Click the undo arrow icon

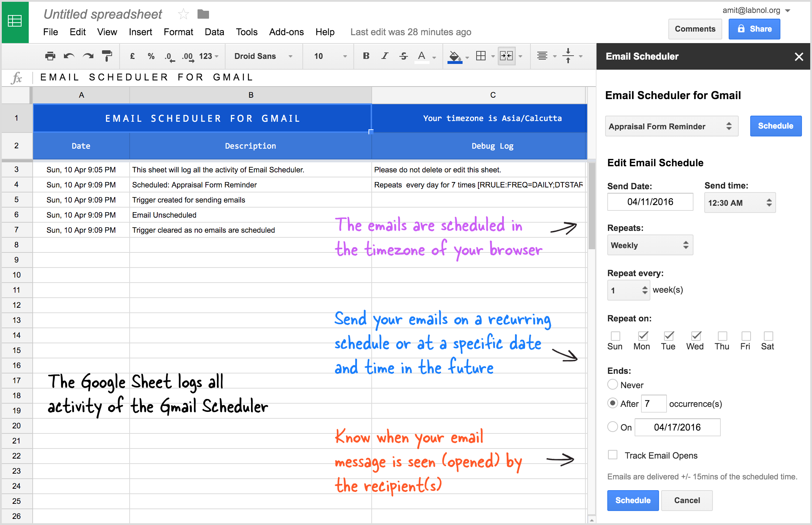pos(69,56)
